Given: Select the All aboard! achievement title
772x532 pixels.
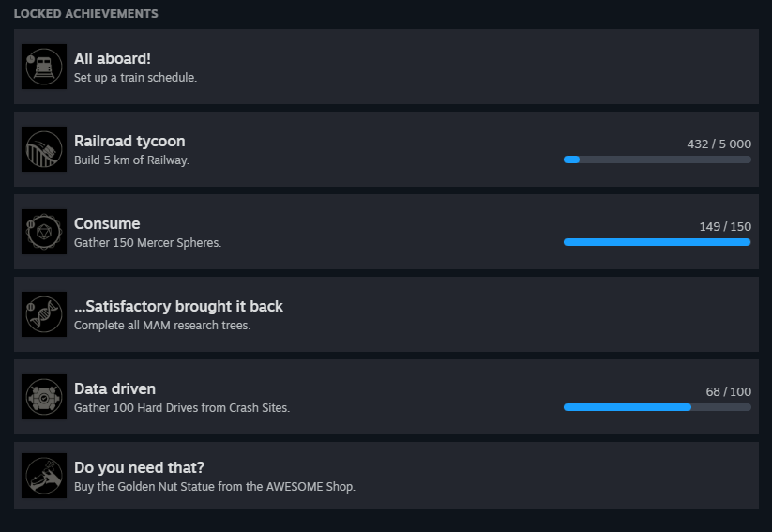Looking at the screenshot, I should (113, 58).
